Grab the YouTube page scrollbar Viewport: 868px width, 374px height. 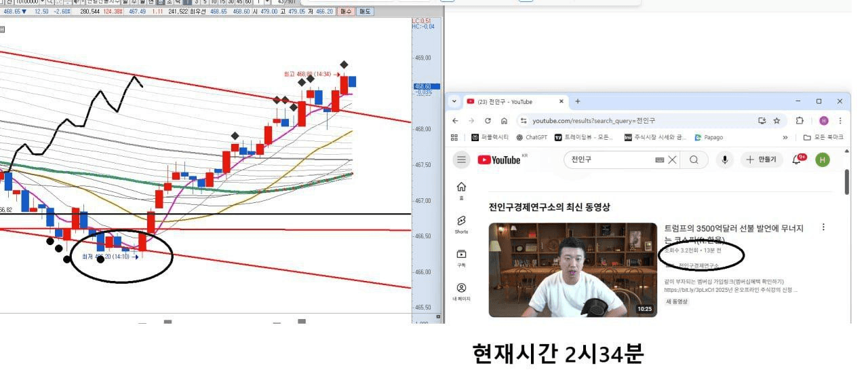(847, 182)
